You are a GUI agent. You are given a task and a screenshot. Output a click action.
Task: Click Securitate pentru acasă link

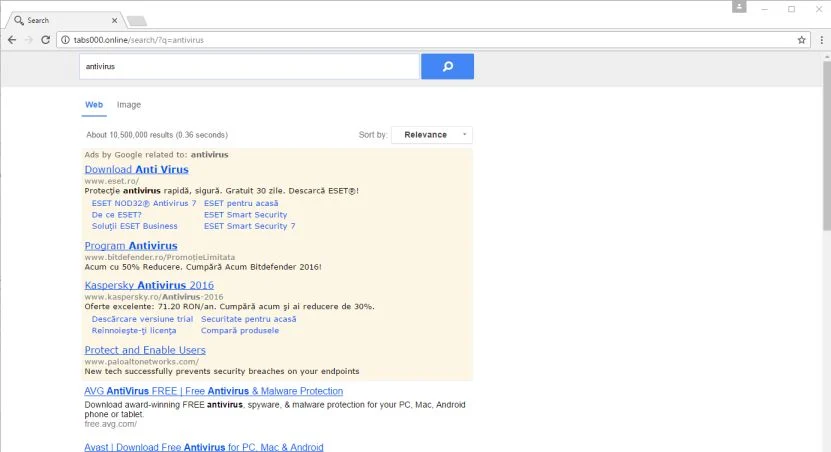tap(249, 319)
